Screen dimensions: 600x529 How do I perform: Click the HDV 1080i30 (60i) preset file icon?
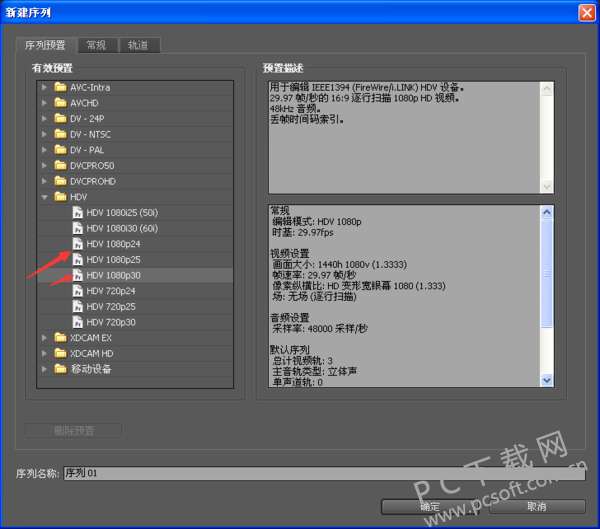(78, 228)
